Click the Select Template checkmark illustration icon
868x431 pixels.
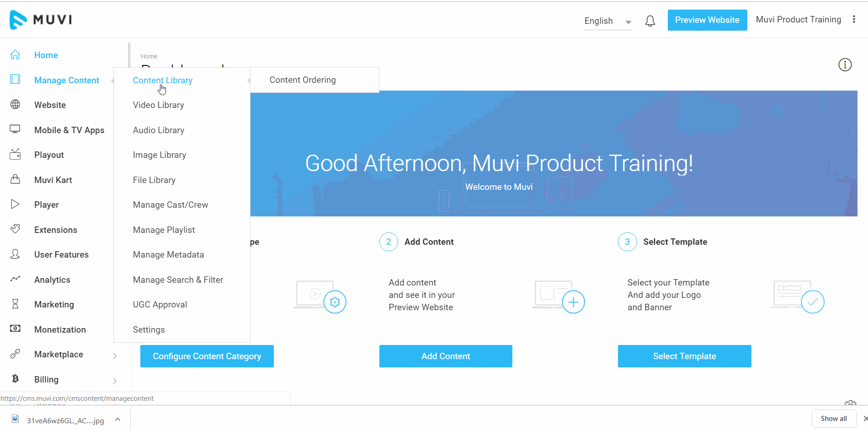[813, 302]
